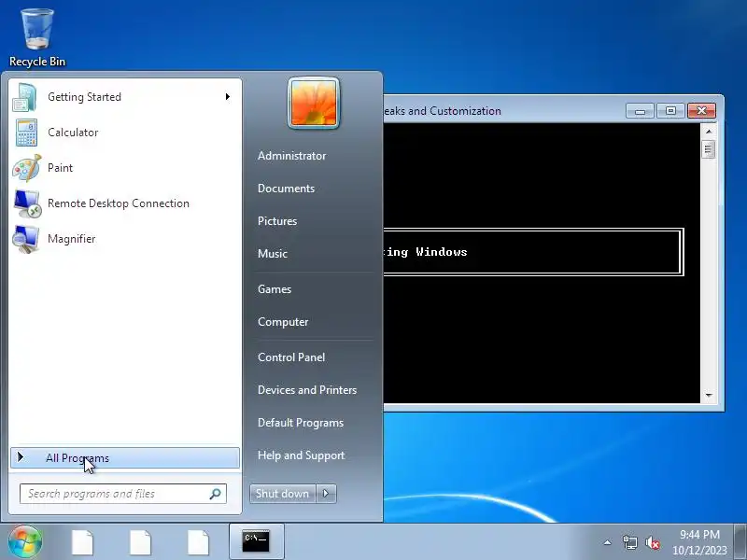This screenshot has height=560, width=747.
Task: Expand All Programs list
Action: 125,457
